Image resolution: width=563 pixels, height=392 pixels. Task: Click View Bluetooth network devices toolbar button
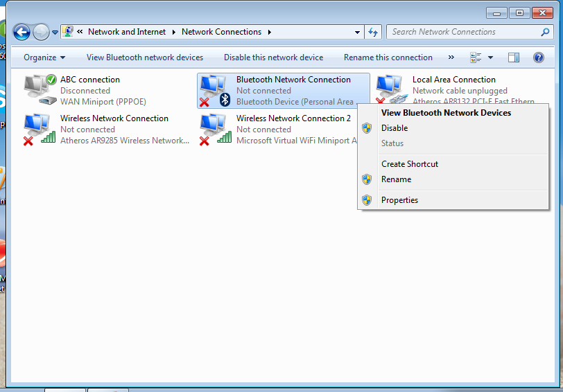[x=145, y=57]
